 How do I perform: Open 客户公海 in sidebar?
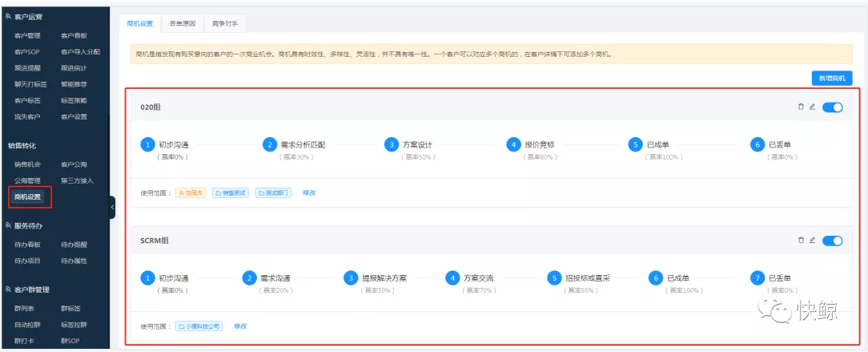(x=74, y=164)
